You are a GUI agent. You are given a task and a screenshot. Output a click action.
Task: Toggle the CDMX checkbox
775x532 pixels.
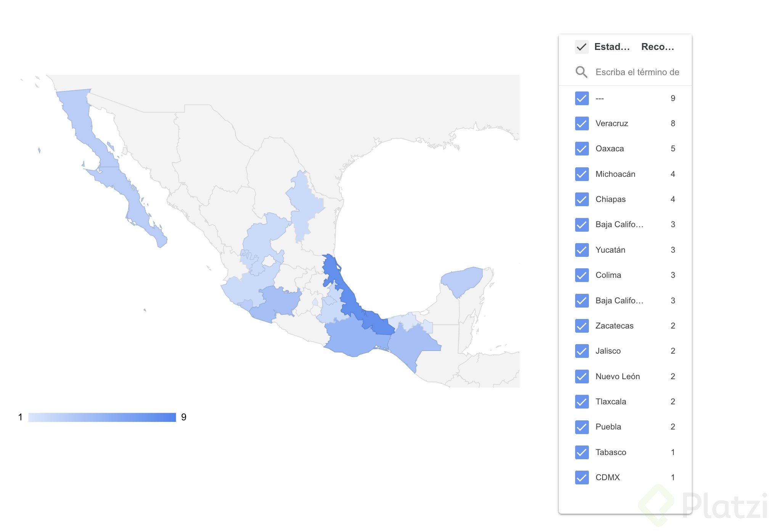(582, 478)
